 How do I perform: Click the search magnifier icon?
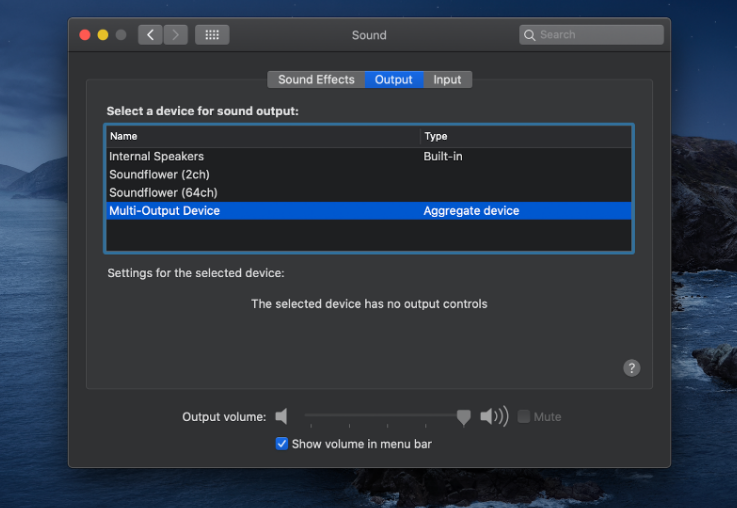click(x=530, y=35)
